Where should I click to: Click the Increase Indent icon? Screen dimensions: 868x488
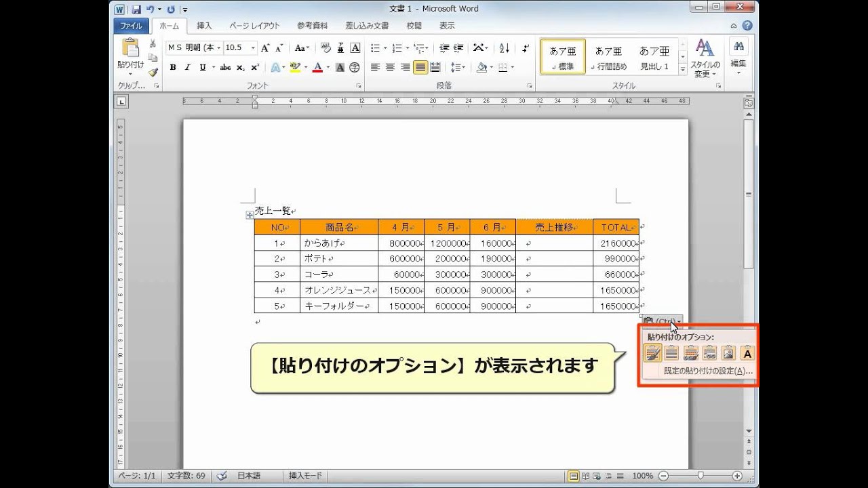(458, 48)
